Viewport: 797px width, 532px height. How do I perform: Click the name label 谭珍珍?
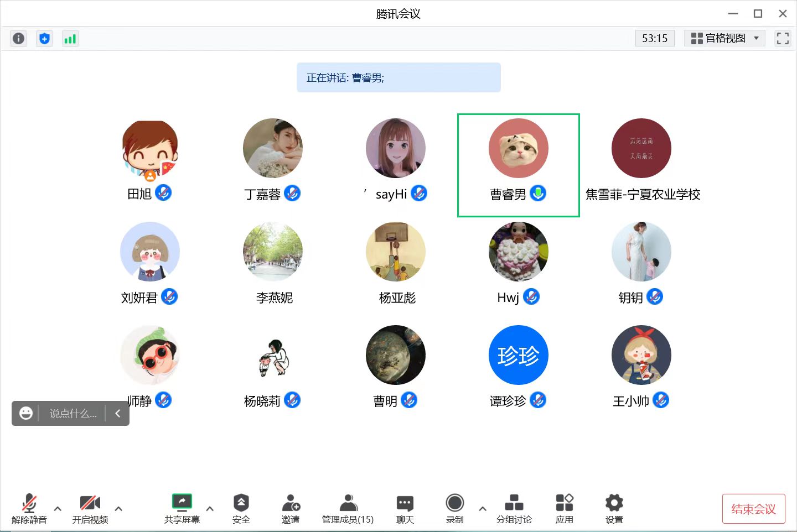coord(508,401)
